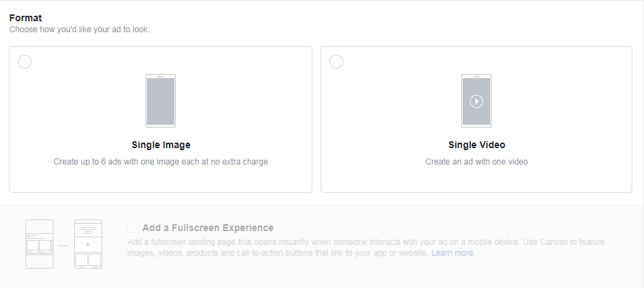The width and height of the screenshot is (644, 288).
Task: Click the Format section heading
Action: [25, 18]
